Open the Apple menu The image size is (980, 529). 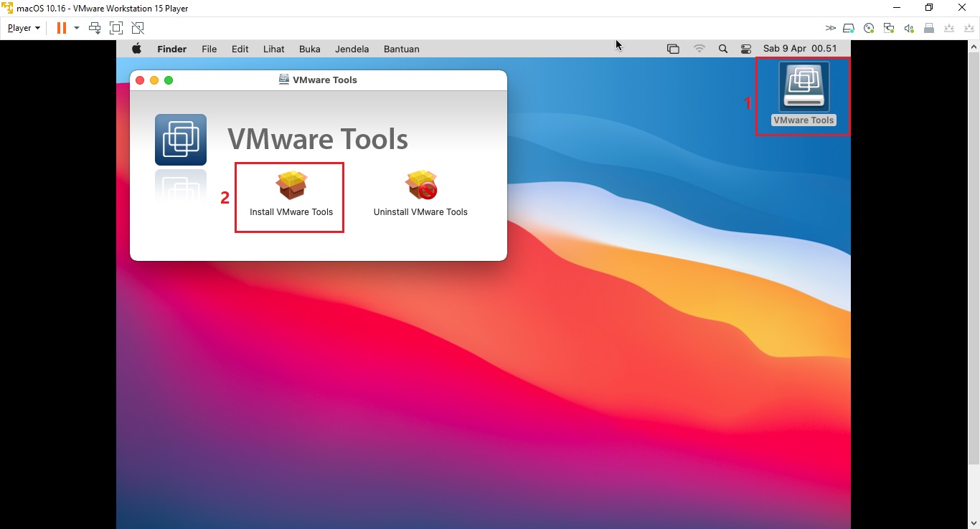(136, 49)
